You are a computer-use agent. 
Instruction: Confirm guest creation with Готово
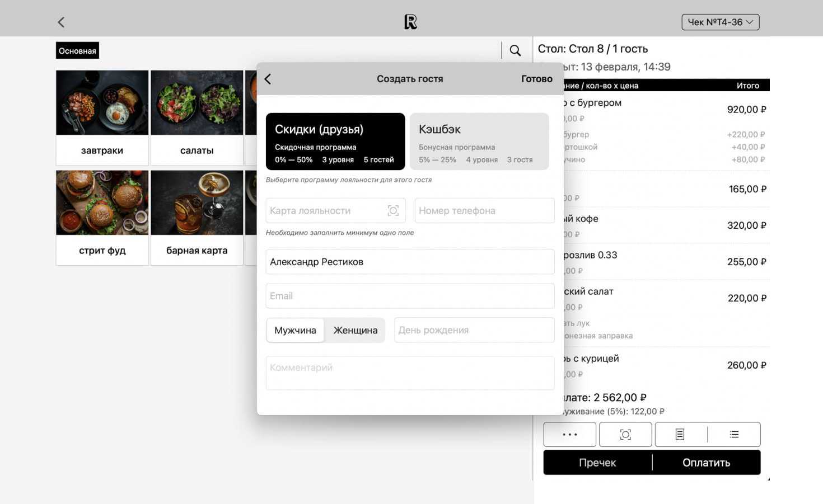(x=536, y=79)
